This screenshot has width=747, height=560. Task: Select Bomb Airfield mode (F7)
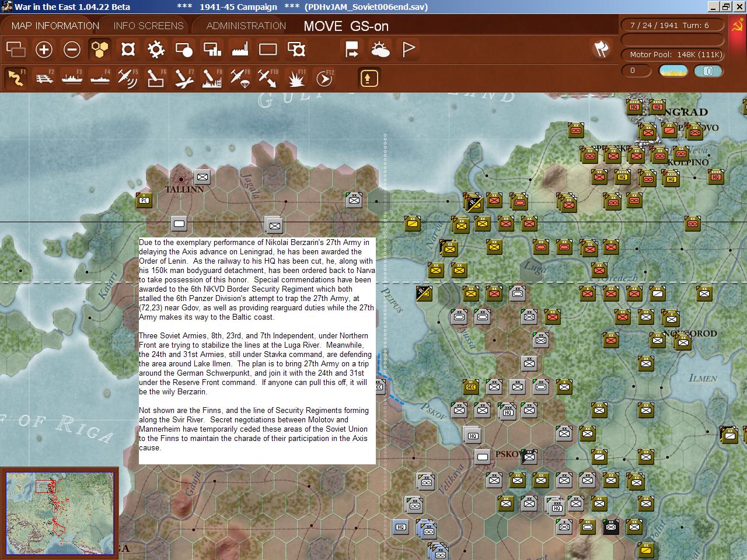click(x=184, y=78)
